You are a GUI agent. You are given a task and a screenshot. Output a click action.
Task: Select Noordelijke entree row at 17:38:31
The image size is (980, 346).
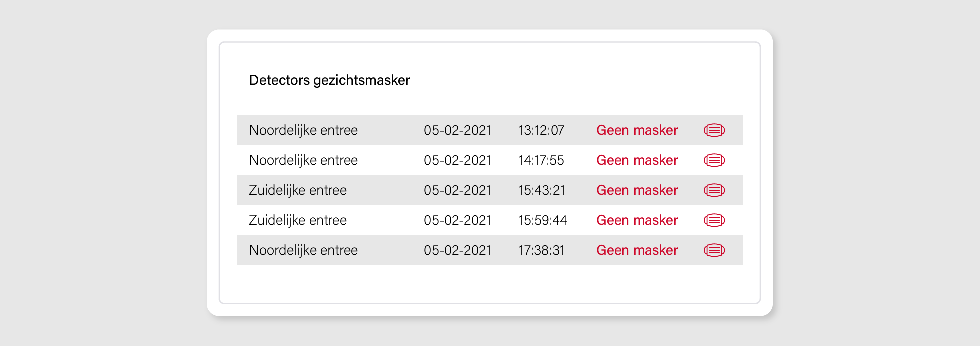click(490, 250)
